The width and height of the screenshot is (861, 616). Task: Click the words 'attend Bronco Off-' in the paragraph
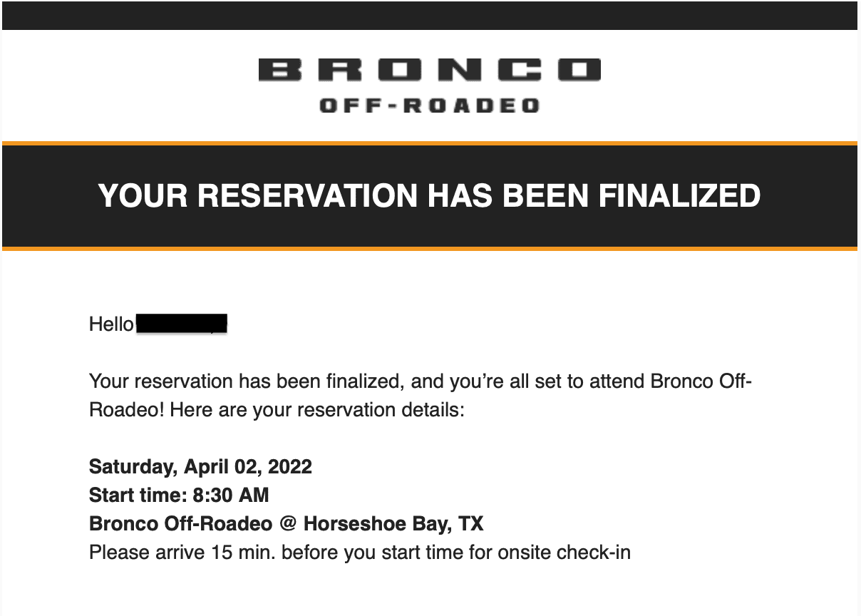tap(670, 381)
